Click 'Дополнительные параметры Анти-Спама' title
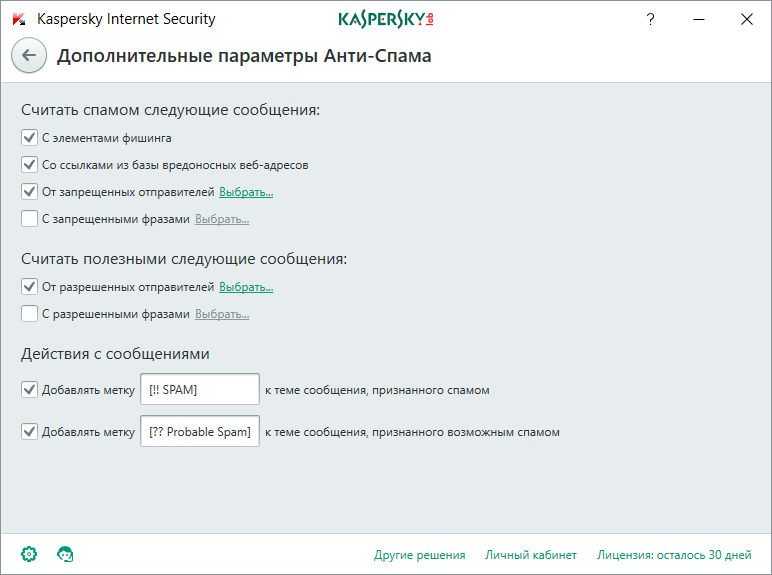This screenshot has width=772, height=575. (244, 56)
